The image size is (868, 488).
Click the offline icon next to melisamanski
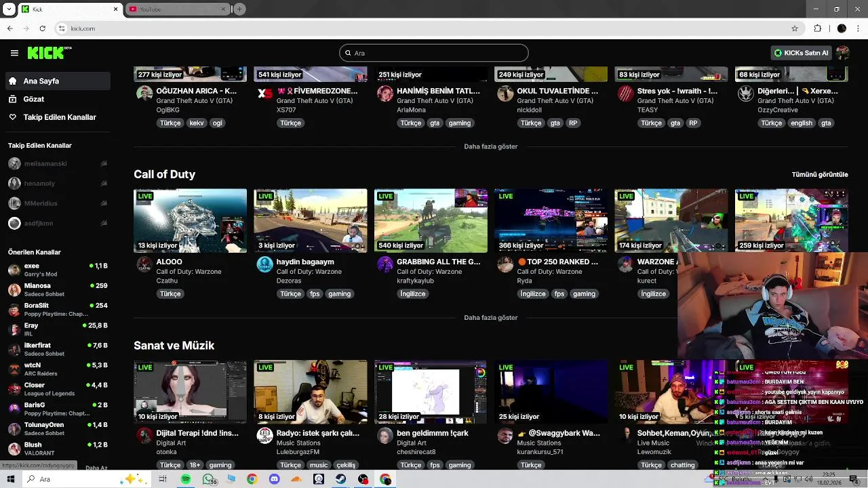[x=104, y=164]
